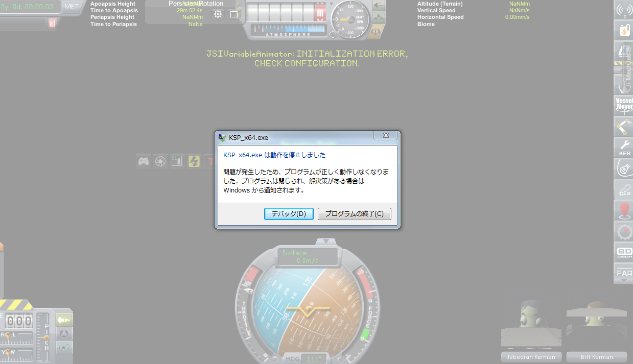Open the fuel resources panel icon
Image resolution: width=633 pixels, height=364 pixels.
(x=623, y=30)
